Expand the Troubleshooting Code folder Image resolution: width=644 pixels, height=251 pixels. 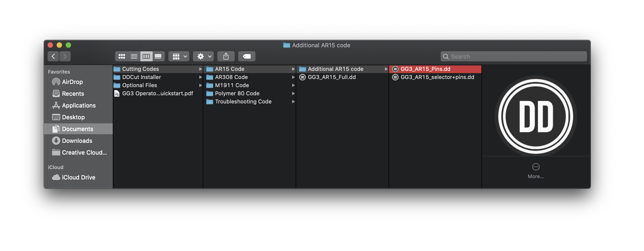tap(243, 102)
